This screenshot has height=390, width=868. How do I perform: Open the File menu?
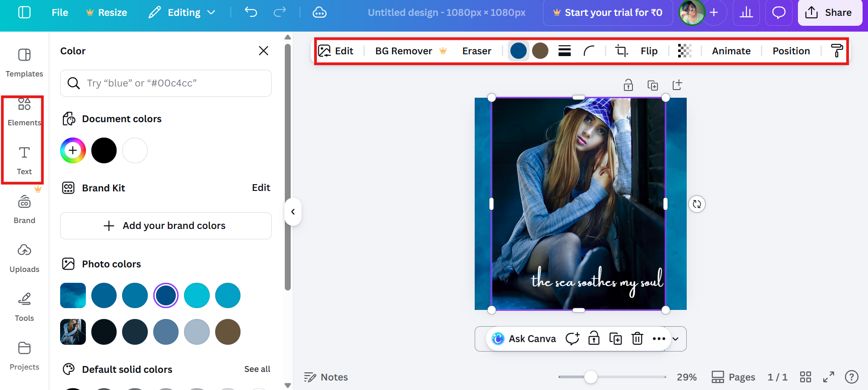pyautogui.click(x=60, y=12)
